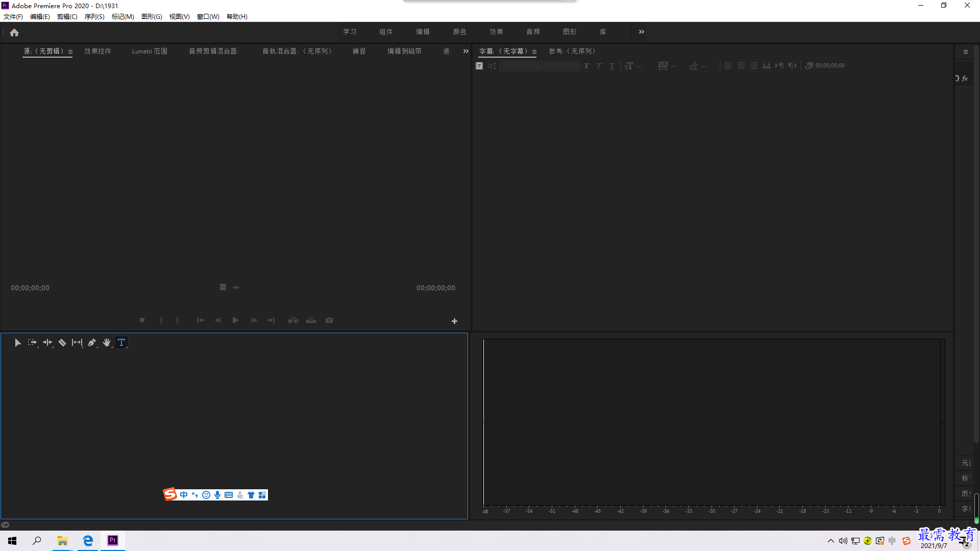This screenshot has width=980, height=551.
Task: Switch to 音频 workspace
Action: (533, 32)
